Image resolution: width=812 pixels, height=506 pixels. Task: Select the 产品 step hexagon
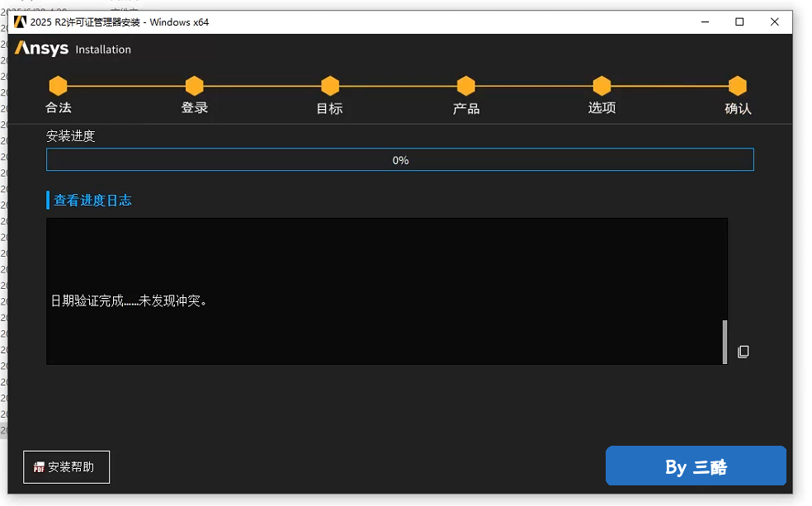click(466, 86)
